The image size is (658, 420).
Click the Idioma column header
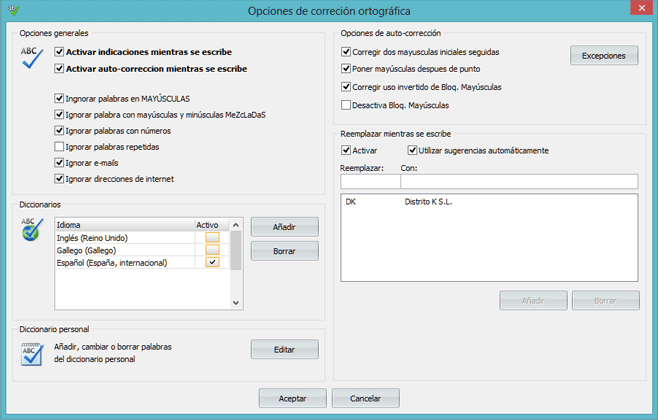(x=120, y=225)
